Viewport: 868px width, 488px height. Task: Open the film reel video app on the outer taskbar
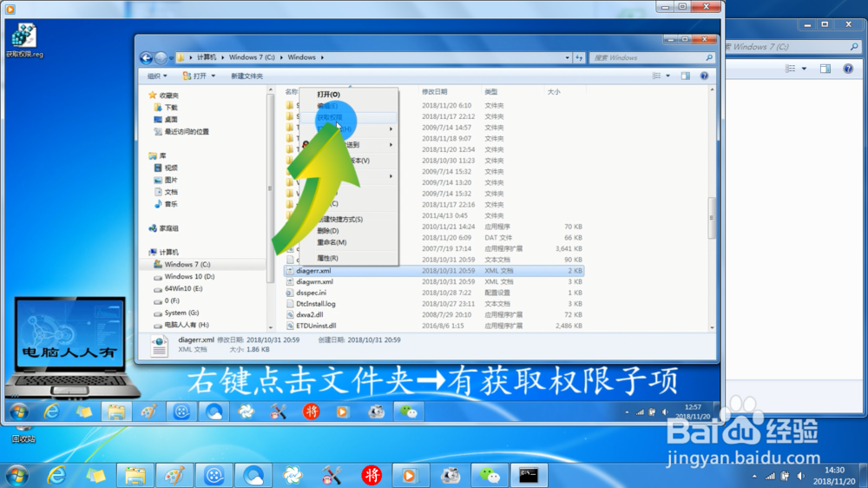(214, 475)
